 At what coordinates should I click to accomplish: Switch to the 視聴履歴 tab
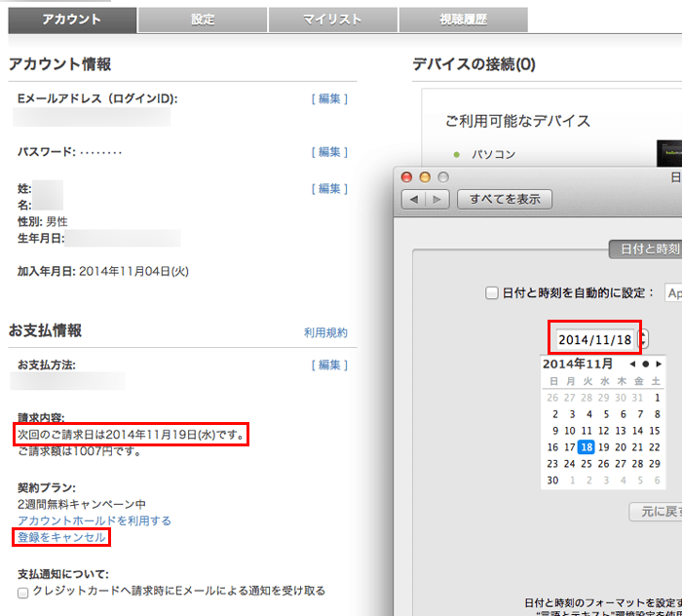pos(463,19)
